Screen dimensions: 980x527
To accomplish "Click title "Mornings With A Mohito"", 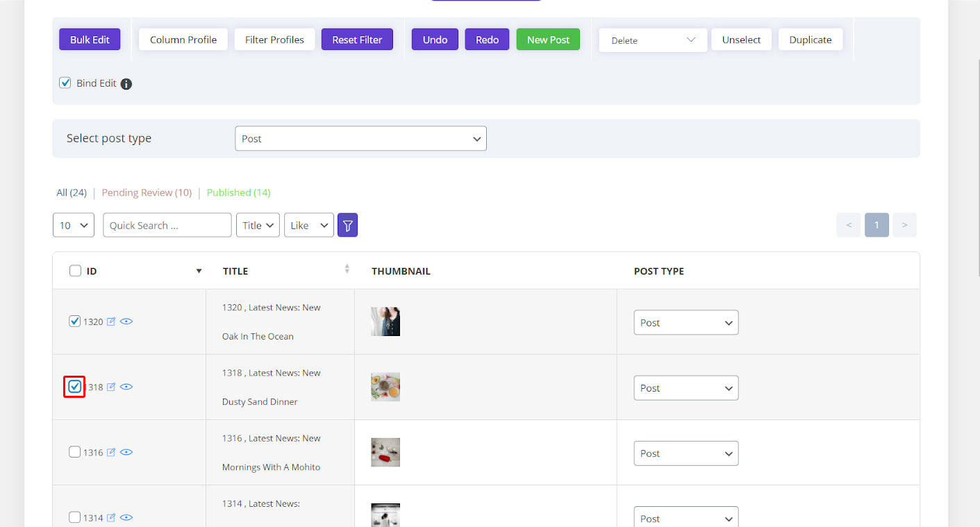I will coord(271,467).
